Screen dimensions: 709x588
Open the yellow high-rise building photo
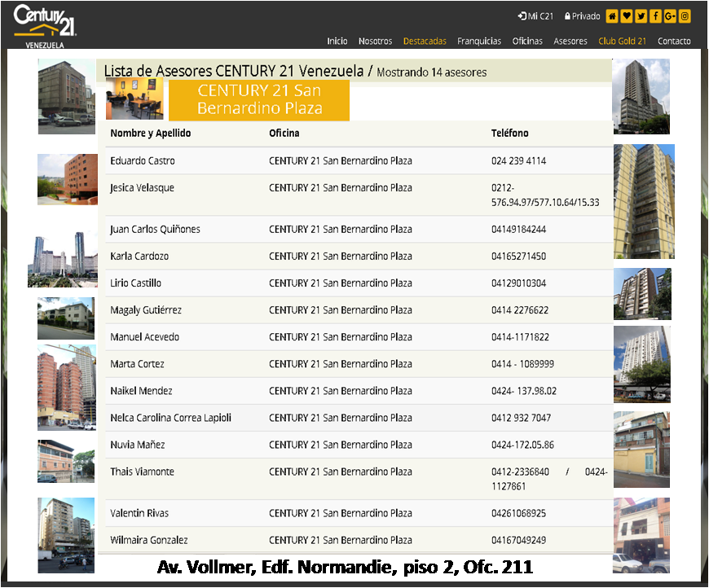pos(644,202)
